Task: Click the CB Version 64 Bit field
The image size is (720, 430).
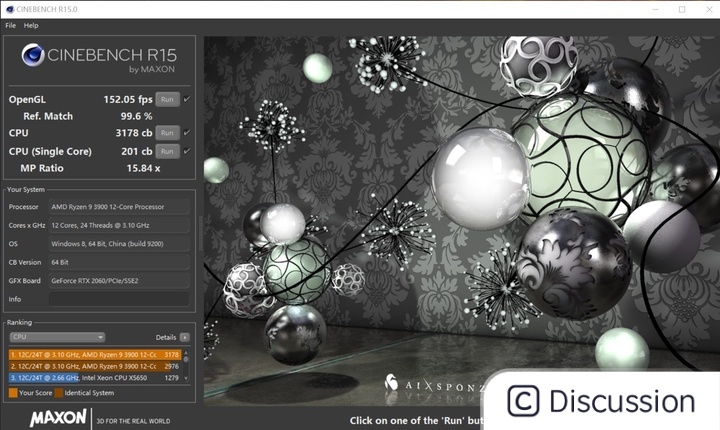Action: point(119,262)
